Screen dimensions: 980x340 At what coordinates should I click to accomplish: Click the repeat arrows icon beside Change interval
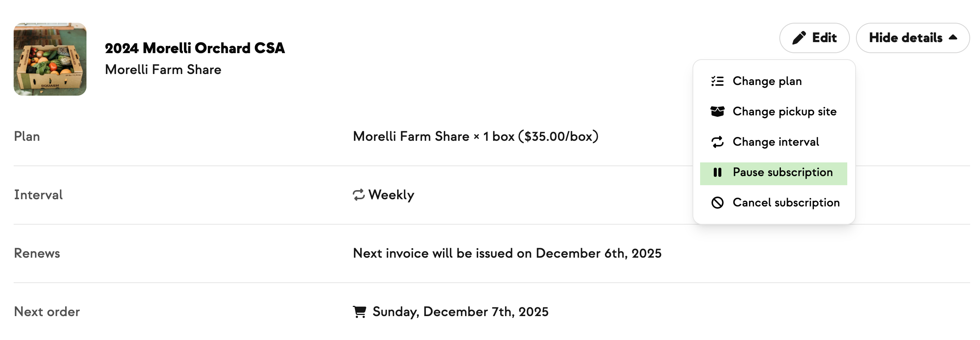click(717, 142)
